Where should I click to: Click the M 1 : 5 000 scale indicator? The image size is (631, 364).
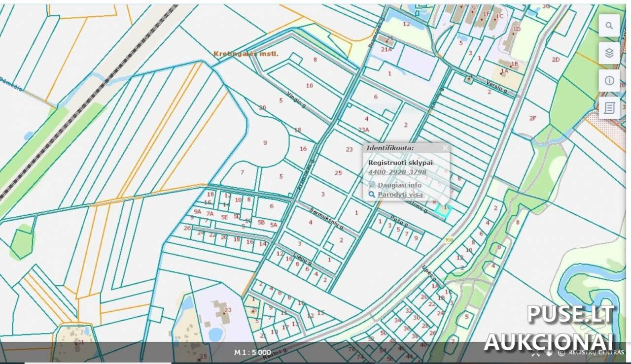[x=252, y=352]
